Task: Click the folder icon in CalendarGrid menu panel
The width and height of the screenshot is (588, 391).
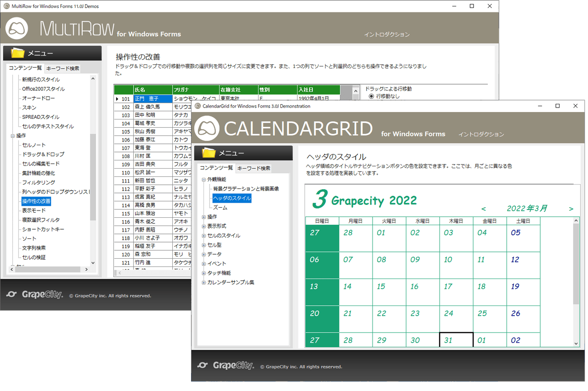Action: click(x=209, y=153)
